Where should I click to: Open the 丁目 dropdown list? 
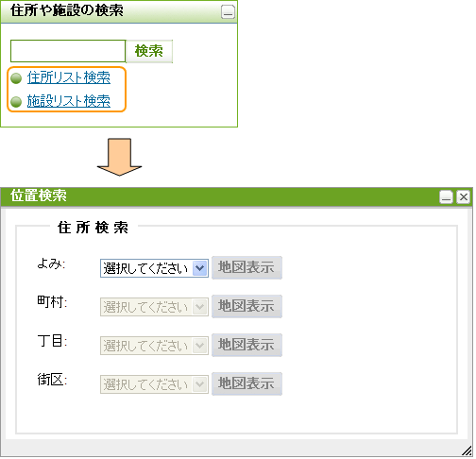(x=154, y=346)
